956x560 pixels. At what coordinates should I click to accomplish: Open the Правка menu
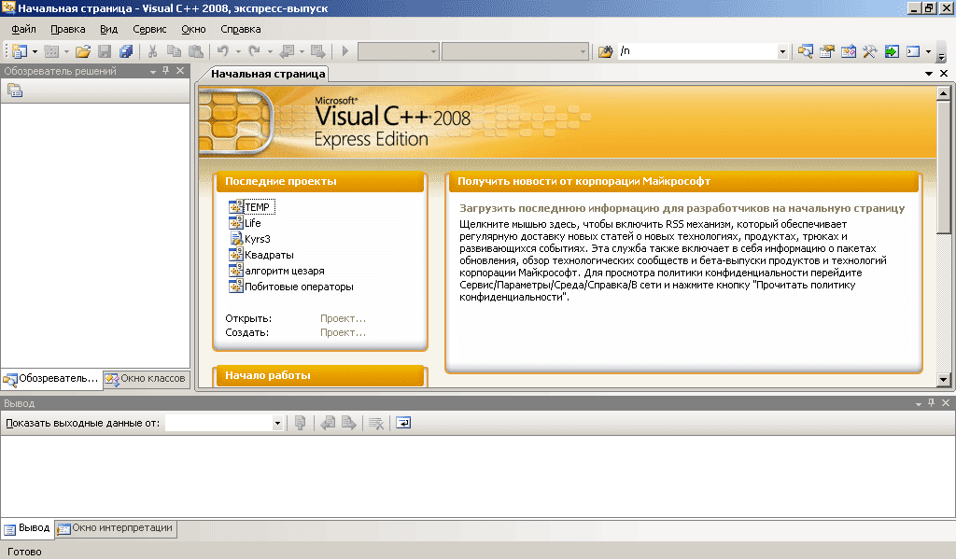point(67,29)
